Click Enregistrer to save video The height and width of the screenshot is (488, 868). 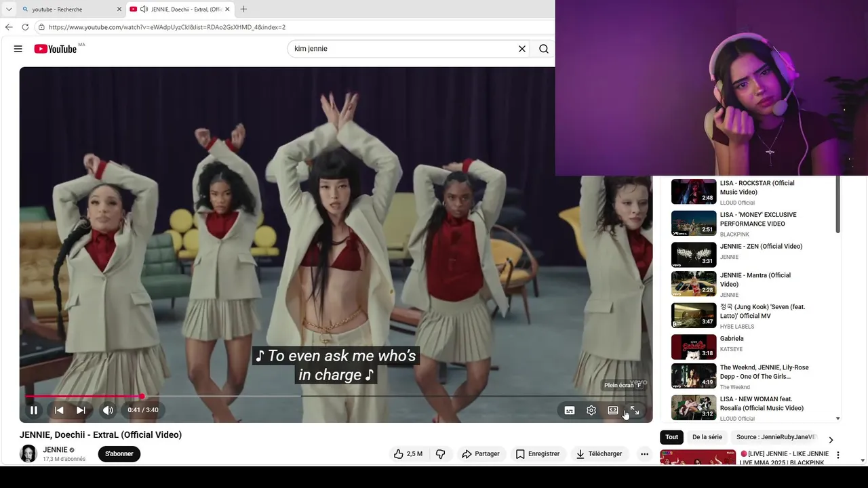click(538, 454)
